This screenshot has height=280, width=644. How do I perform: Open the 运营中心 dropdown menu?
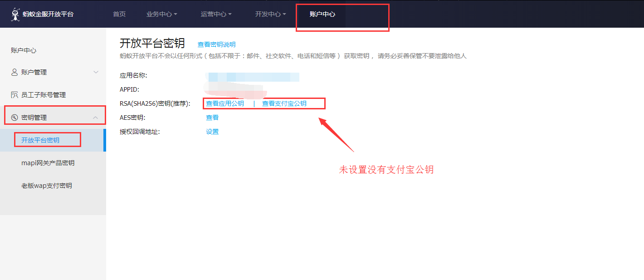216,14
